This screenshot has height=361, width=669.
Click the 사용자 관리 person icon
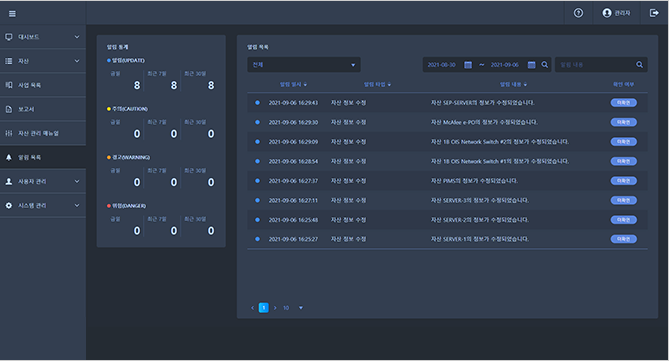tap(9, 181)
